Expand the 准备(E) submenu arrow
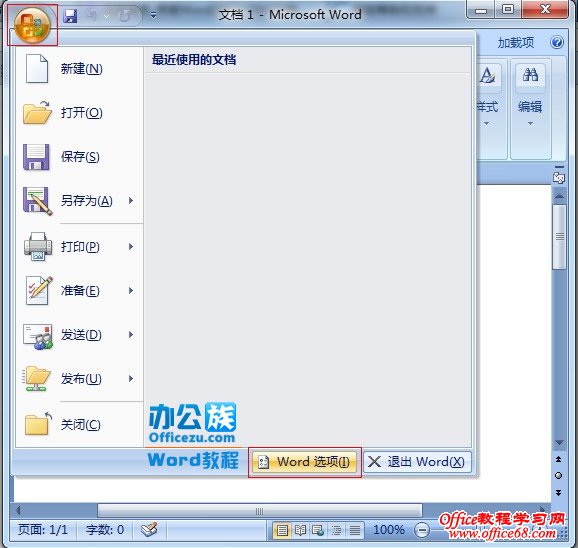 coord(131,290)
